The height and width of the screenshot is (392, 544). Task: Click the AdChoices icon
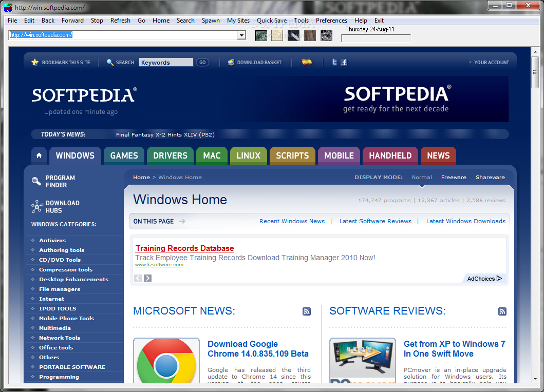[499, 278]
